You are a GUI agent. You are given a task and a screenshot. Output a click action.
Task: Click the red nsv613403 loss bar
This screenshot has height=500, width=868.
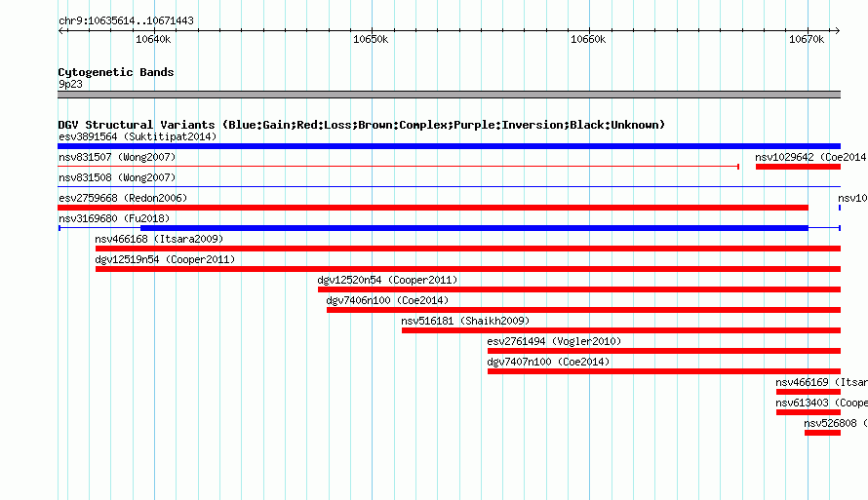click(x=809, y=412)
